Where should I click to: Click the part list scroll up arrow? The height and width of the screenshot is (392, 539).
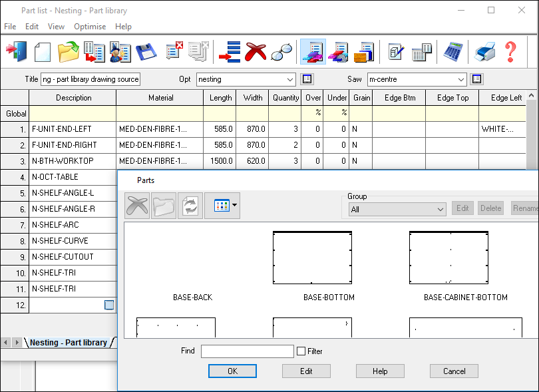pyautogui.click(x=532, y=95)
